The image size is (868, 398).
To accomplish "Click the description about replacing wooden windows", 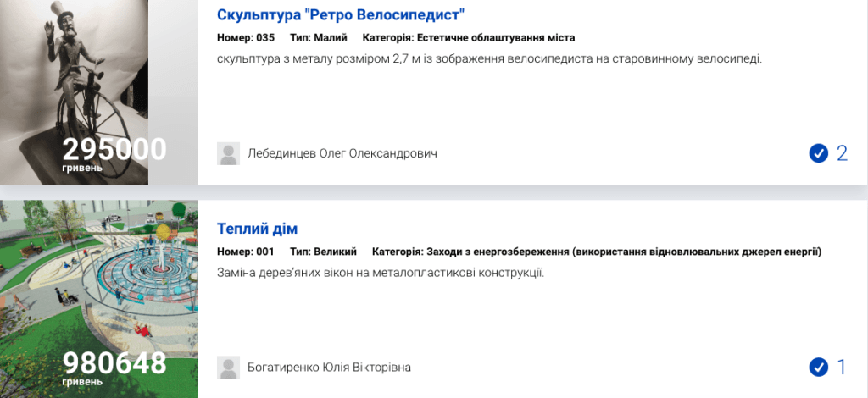I will click(x=380, y=273).
